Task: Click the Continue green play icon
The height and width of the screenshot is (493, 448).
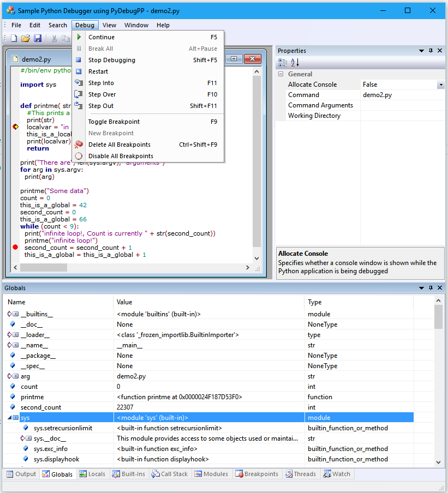Action: coord(79,37)
